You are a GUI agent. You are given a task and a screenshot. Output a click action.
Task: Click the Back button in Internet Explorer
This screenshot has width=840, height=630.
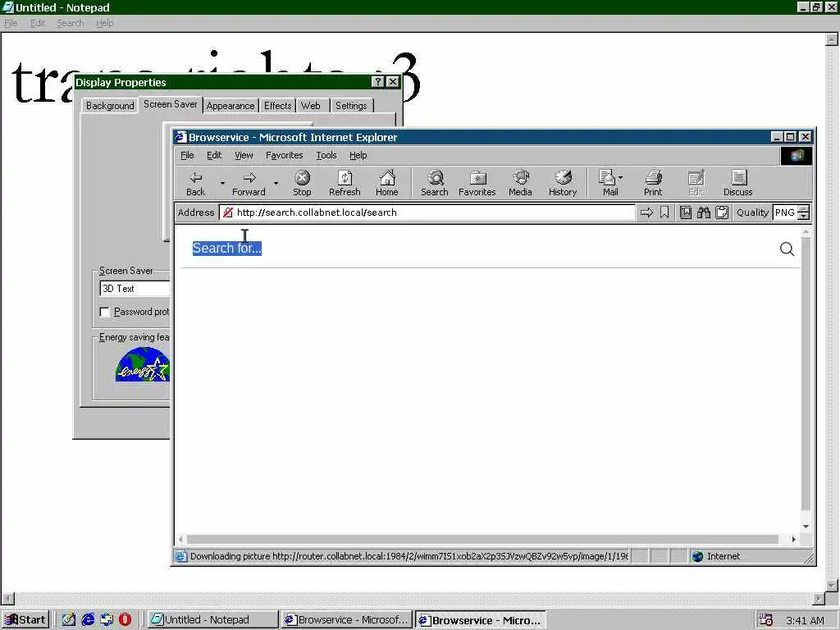(195, 183)
